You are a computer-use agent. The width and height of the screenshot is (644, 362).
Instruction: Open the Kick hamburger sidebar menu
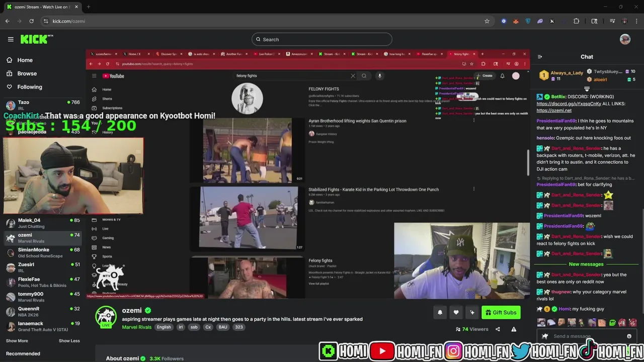[11, 39]
